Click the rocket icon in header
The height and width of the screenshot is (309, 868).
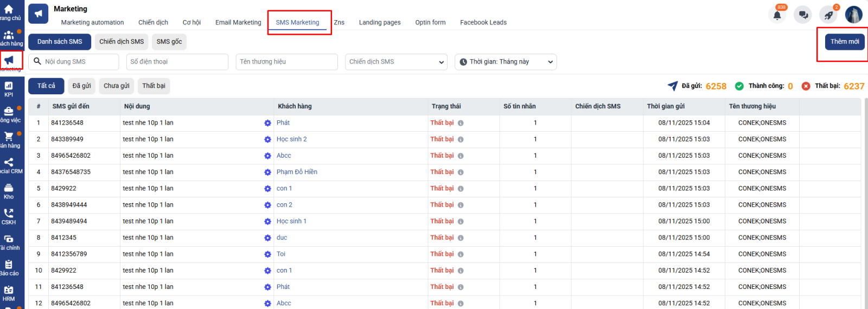click(x=828, y=15)
